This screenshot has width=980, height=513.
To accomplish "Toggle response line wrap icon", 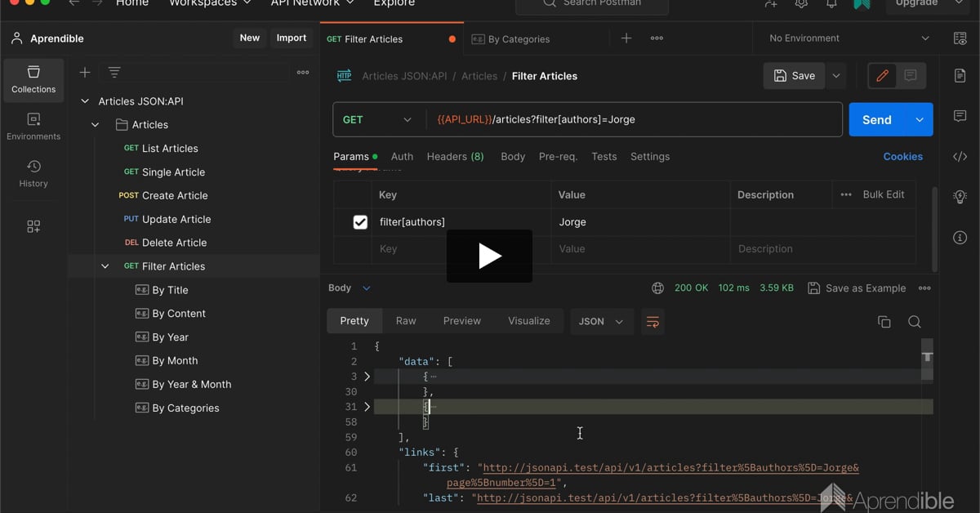I will (653, 322).
